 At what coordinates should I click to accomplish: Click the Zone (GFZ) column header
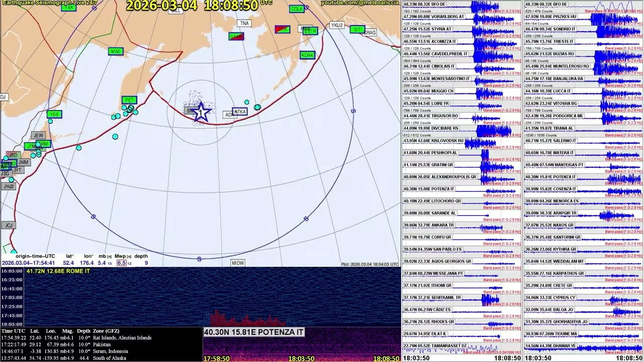(x=106, y=331)
